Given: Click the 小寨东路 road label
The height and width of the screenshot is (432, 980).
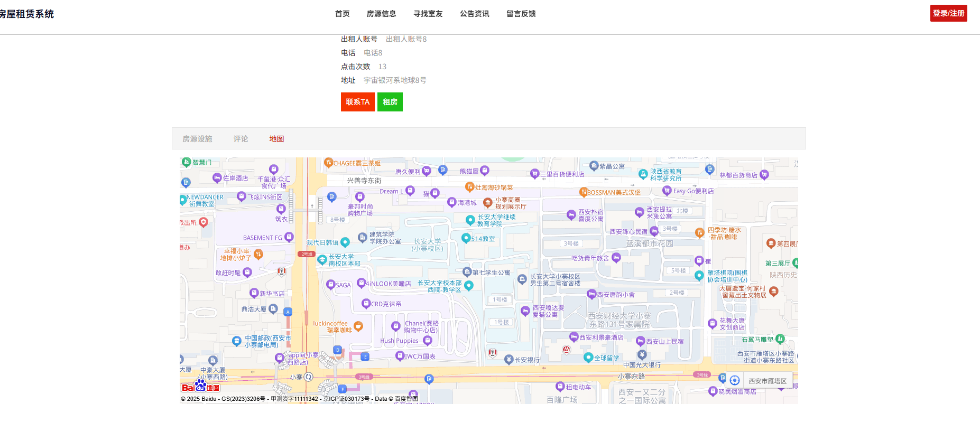Looking at the screenshot, I should (631, 377).
